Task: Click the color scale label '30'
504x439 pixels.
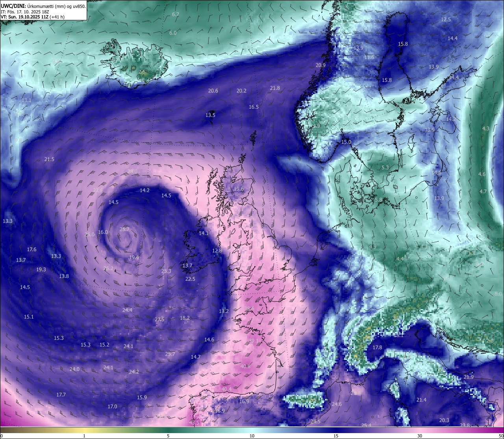Action: click(x=420, y=436)
